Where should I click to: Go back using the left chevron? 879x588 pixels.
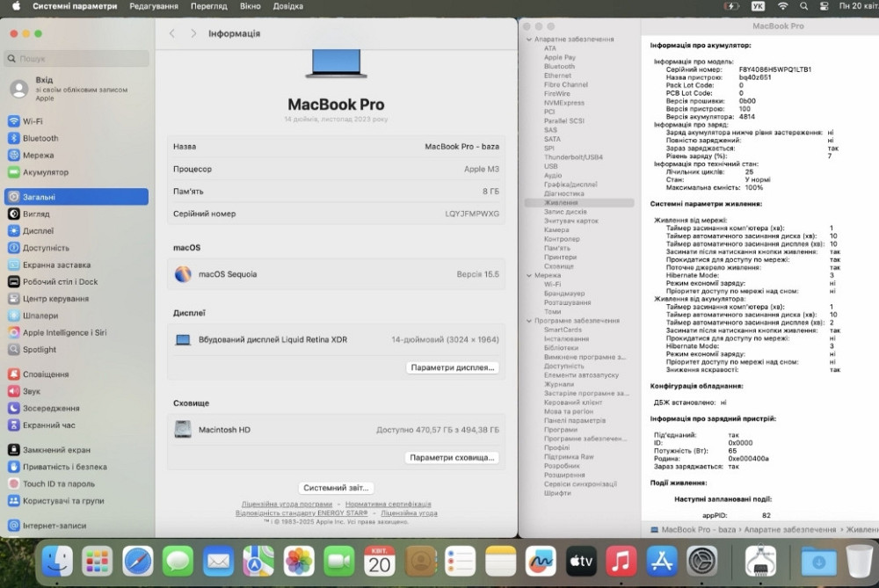click(x=172, y=33)
